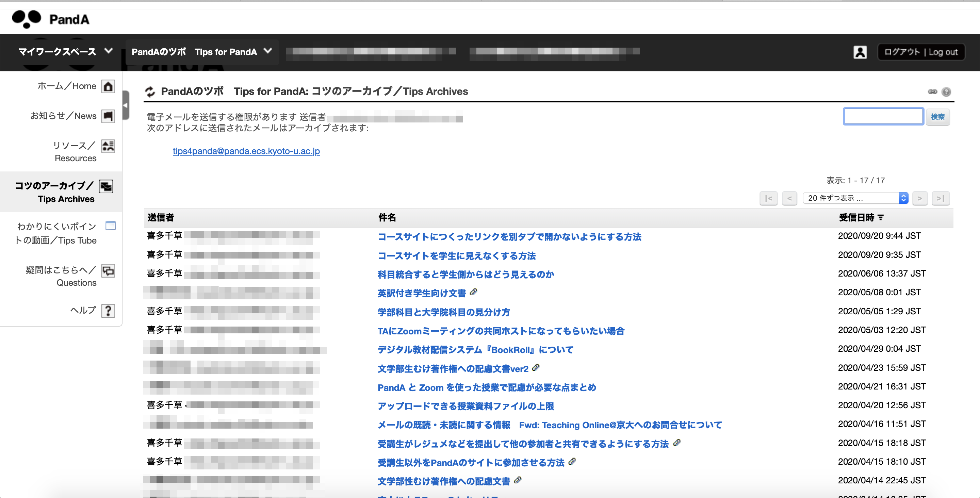The image size is (980, 498).
Task: Click the attachment icon beside 受講生がレジュメなどを提出 subject
Action: click(x=677, y=443)
